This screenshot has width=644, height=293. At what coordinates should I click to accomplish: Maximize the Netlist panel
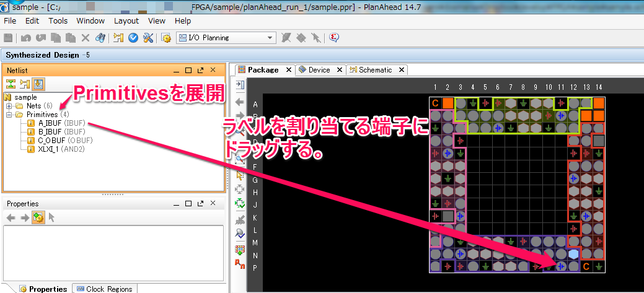[x=188, y=71]
